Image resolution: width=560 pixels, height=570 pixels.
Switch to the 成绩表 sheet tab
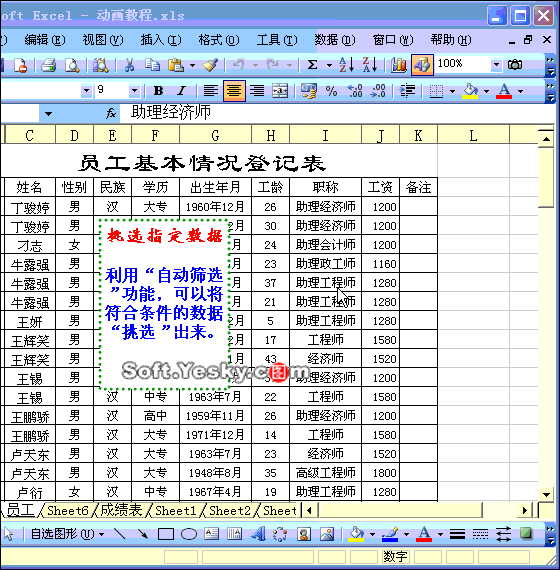(x=121, y=510)
